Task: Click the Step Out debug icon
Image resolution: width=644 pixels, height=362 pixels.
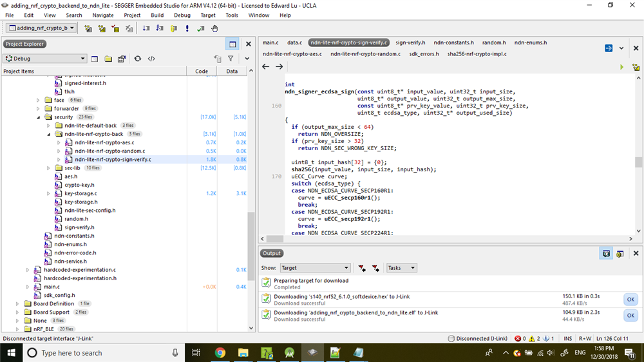Action: [x=174, y=28]
